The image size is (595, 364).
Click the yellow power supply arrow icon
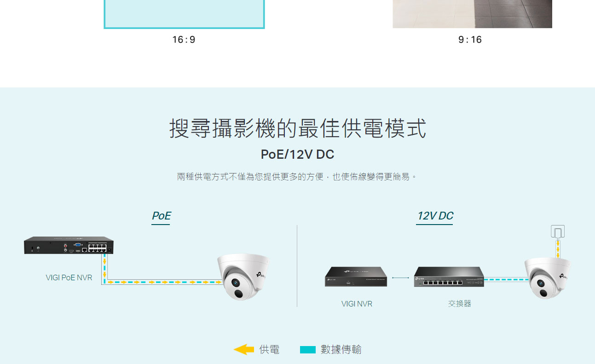click(x=244, y=350)
